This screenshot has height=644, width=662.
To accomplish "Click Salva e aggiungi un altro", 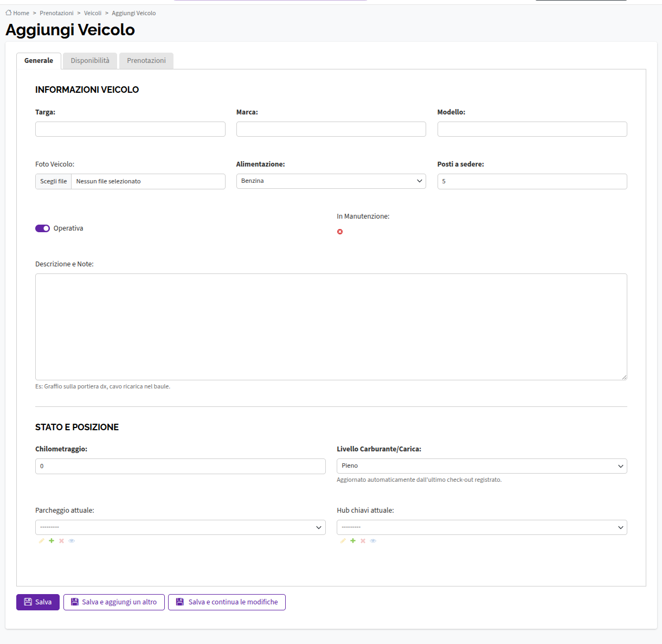I will coord(114,602).
